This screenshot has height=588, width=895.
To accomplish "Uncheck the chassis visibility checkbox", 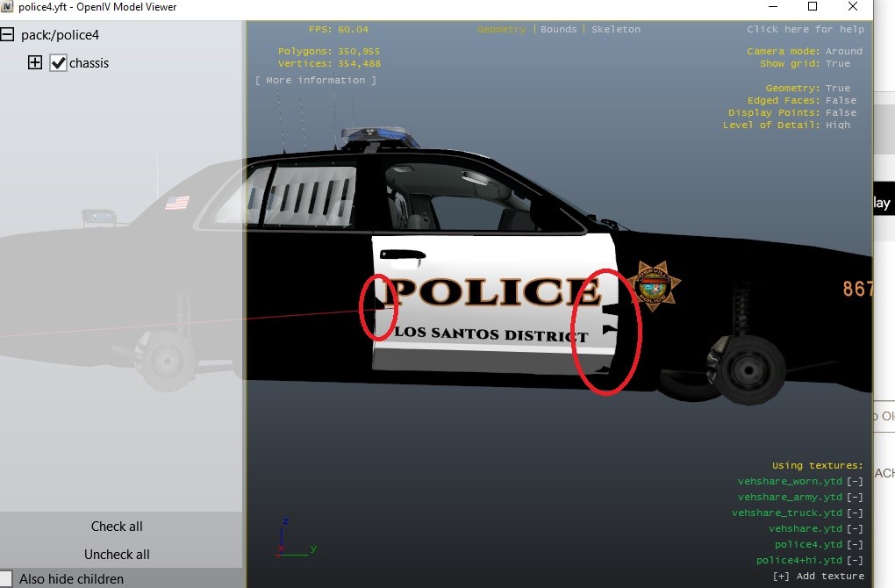I will click(x=58, y=63).
